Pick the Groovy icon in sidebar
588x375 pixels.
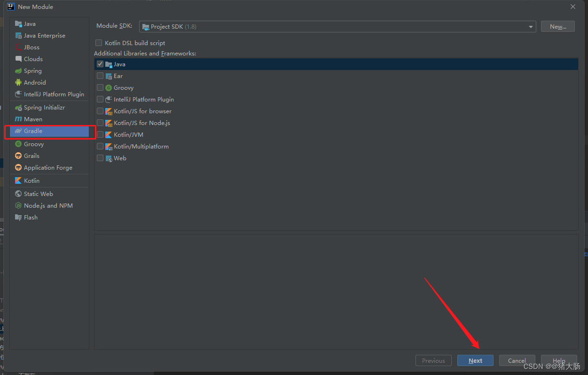[18, 144]
